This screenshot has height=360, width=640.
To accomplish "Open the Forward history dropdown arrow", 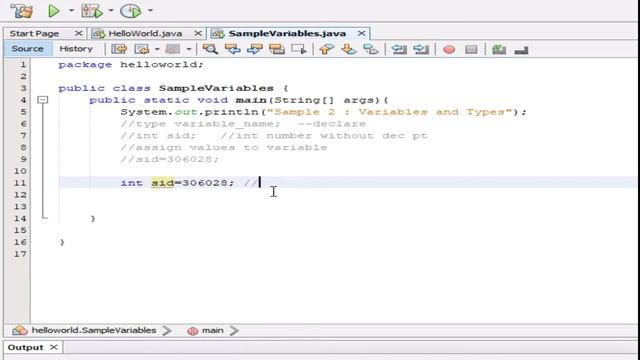I will coord(189,49).
